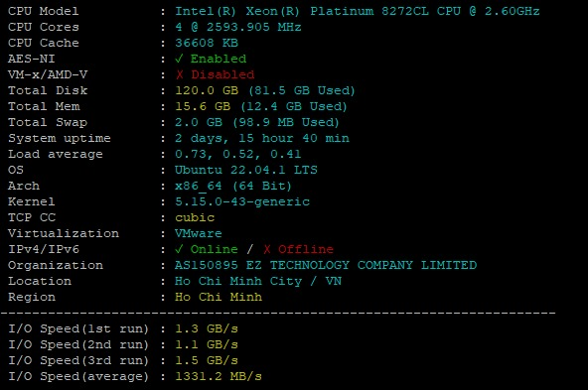Screen dimensions: 588x390
Task: Click the I/O Speed average 1331.2 MB/s
Action: point(219,376)
